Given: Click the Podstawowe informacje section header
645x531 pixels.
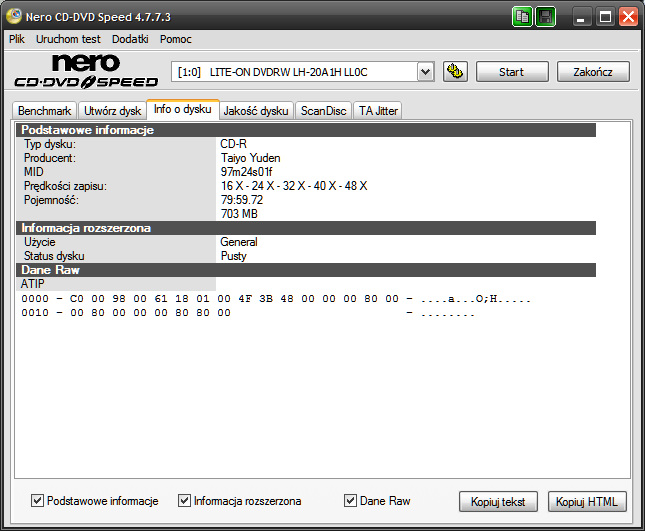Looking at the screenshot, I should coord(306,130).
